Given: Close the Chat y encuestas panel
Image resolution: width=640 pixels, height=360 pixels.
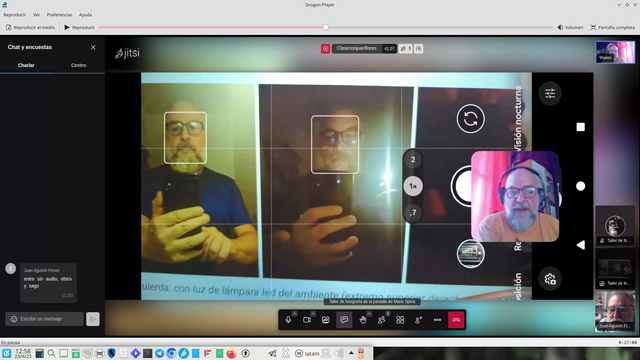Looking at the screenshot, I should click(93, 47).
